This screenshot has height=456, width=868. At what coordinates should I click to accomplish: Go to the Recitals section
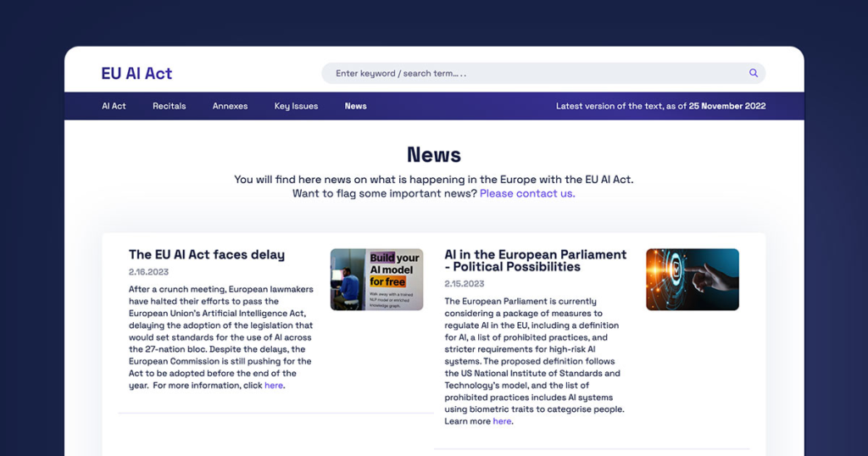coord(170,106)
